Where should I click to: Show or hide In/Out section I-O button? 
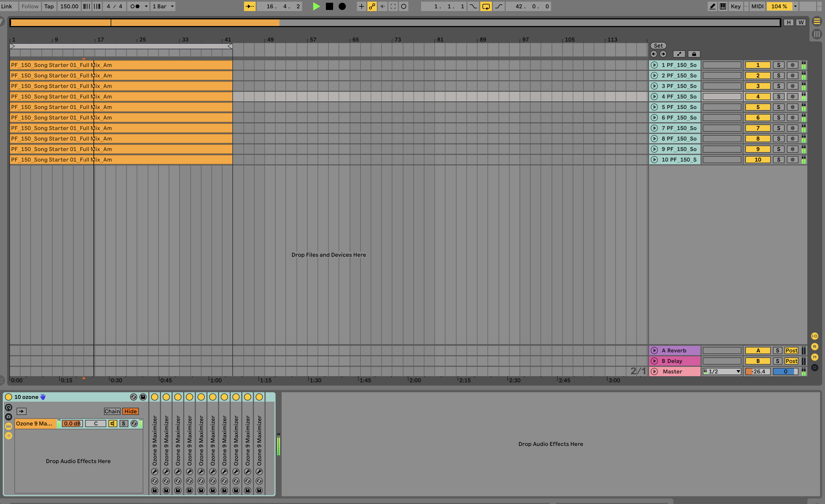(x=814, y=336)
